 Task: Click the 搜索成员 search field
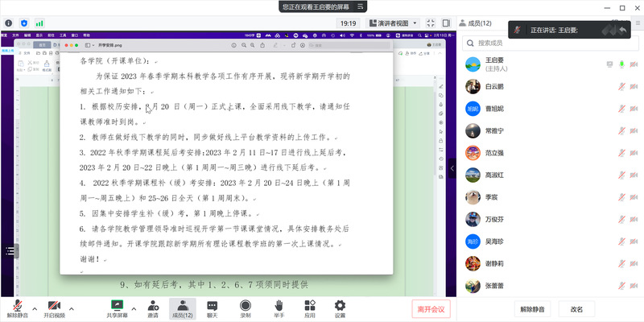pyautogui.click(x=547, y=43)
